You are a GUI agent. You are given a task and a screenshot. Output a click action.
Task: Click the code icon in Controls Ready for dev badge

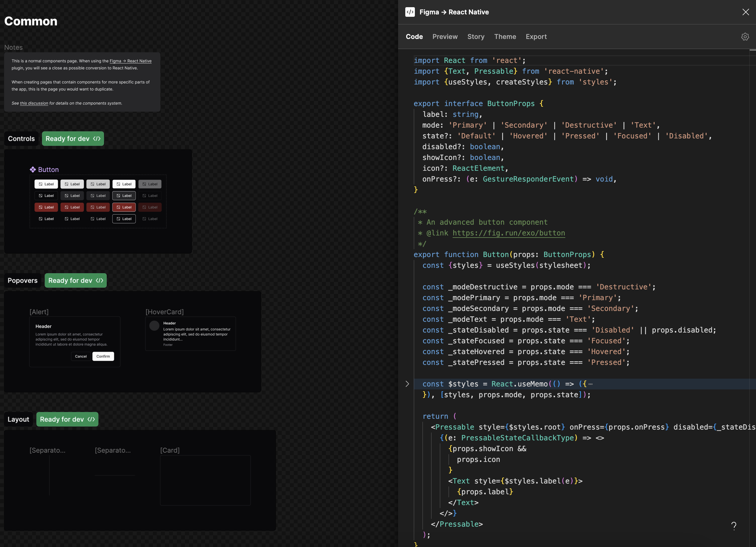coord(97,139)
